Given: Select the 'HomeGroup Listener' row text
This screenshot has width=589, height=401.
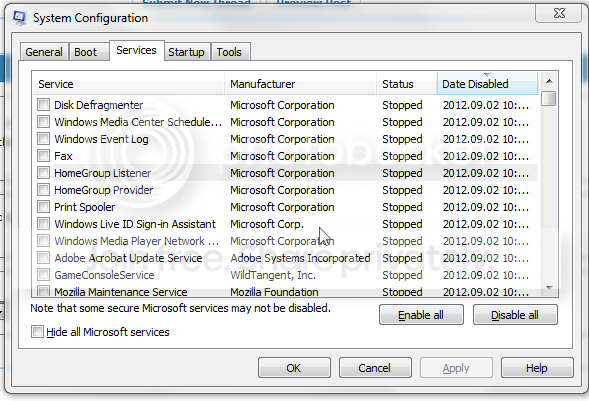Looking at the screenshot, I should (103, 173).
